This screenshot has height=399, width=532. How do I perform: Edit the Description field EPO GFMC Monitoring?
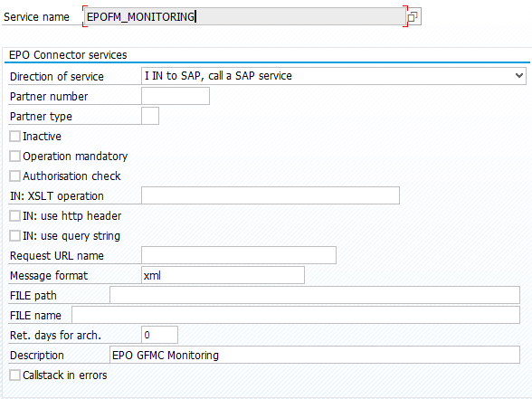click(x=315, y=355)
